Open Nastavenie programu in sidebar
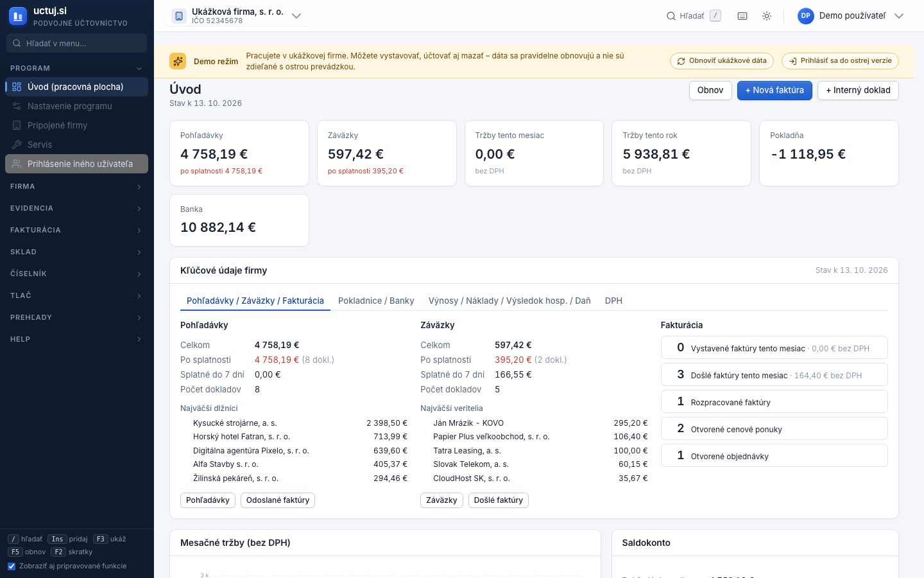The height and width of the screenshot is (578, 924). click(x=77, y=106)
